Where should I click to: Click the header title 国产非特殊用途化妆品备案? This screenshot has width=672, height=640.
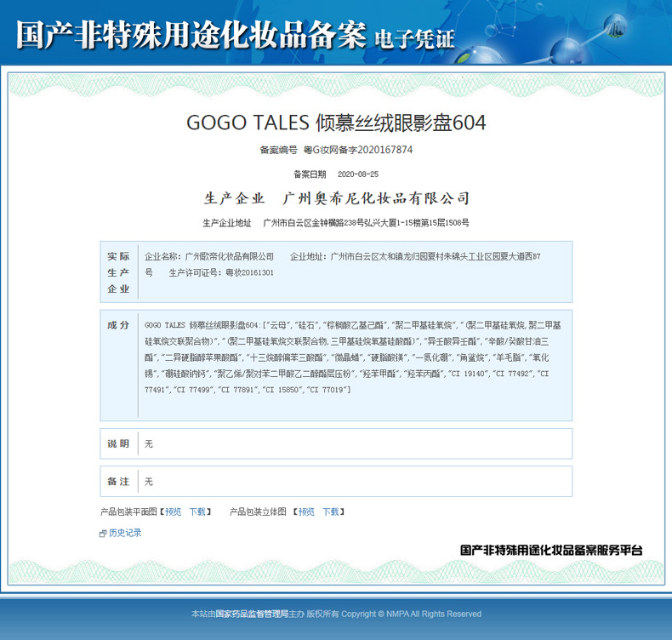(x=191, y=35)
